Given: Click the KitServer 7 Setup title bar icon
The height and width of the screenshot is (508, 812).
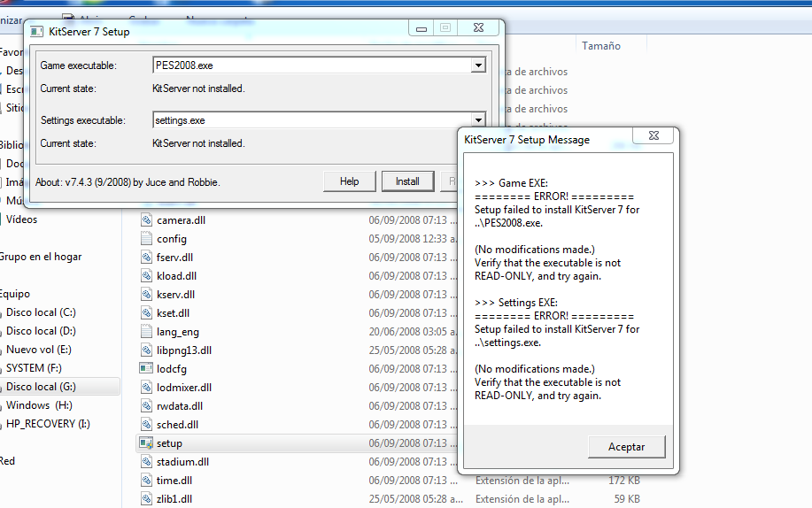Looking at the screenshot, I should pos(37,32).
